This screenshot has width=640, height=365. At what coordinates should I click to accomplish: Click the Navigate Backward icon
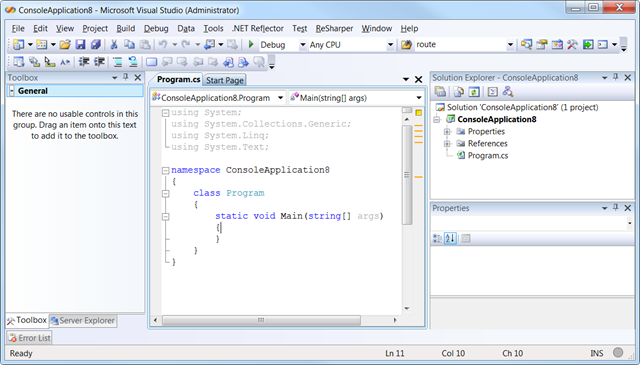tap(210, 44)
